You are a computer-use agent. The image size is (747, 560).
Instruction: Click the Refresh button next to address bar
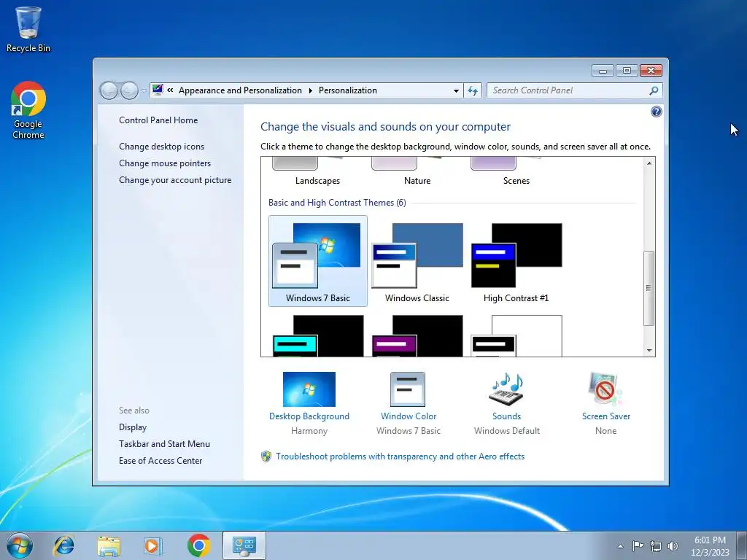473,90
